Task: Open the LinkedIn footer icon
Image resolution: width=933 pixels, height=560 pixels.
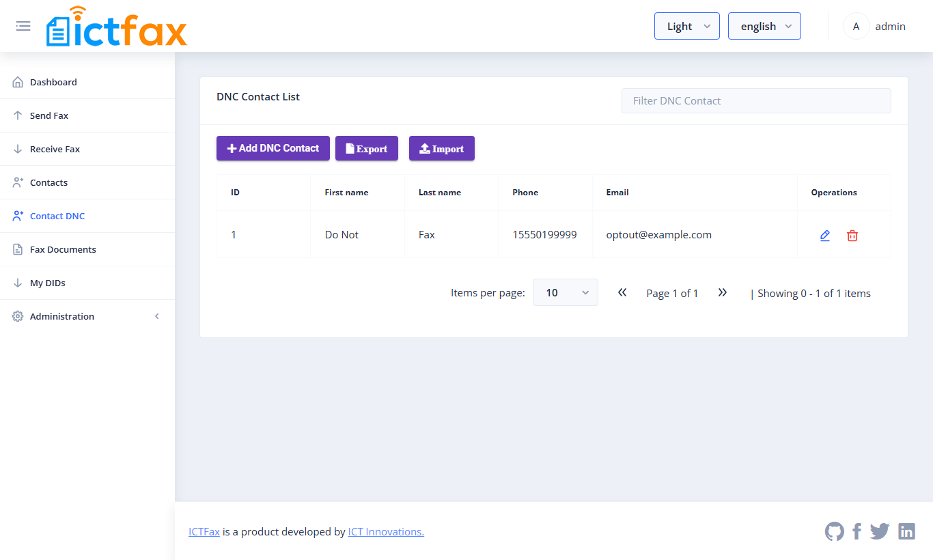Action: [906, 531]
